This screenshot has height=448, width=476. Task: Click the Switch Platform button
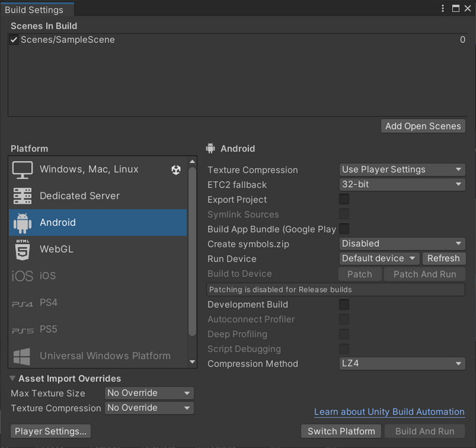pos(341,431)
